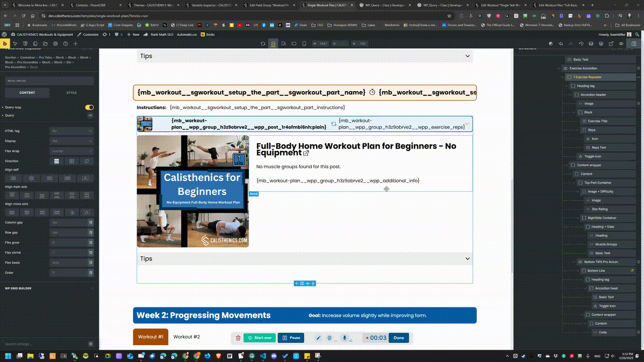This screenshot has height=362, width=644.
Task: Collapse the first Content wrapper tree node
Action: pos(567,165)
